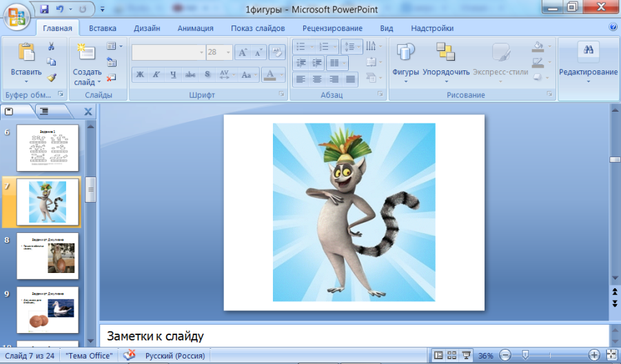
Task: Activate the Format Painter brush
Action: (x=52, y=77)
